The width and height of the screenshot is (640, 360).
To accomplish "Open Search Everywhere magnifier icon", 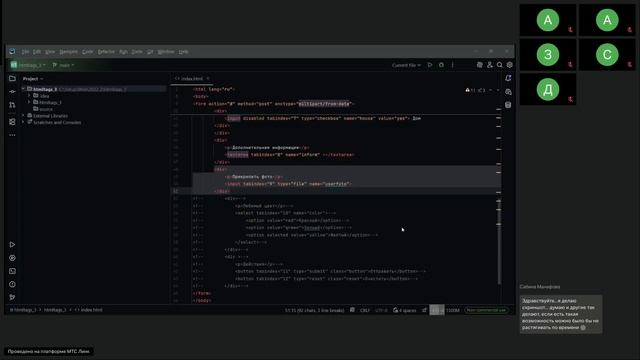I will point(500,65).
